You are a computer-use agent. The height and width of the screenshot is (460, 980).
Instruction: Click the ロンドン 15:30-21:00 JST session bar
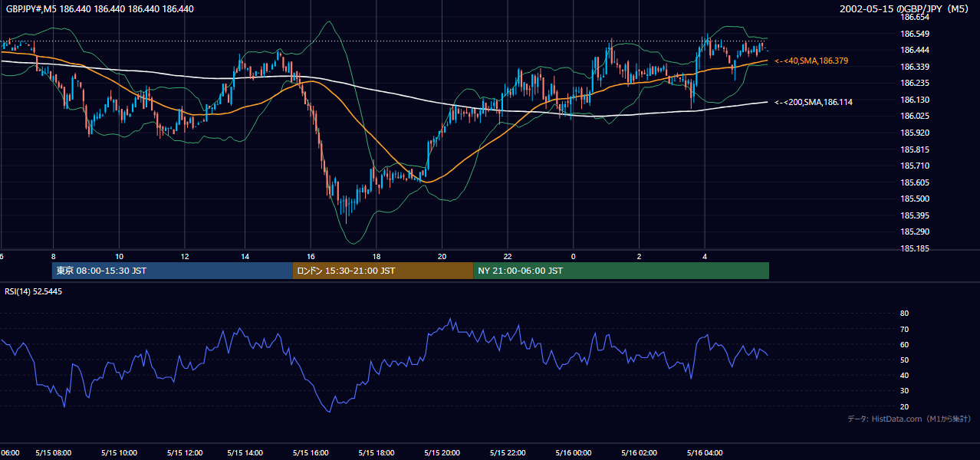383,271
